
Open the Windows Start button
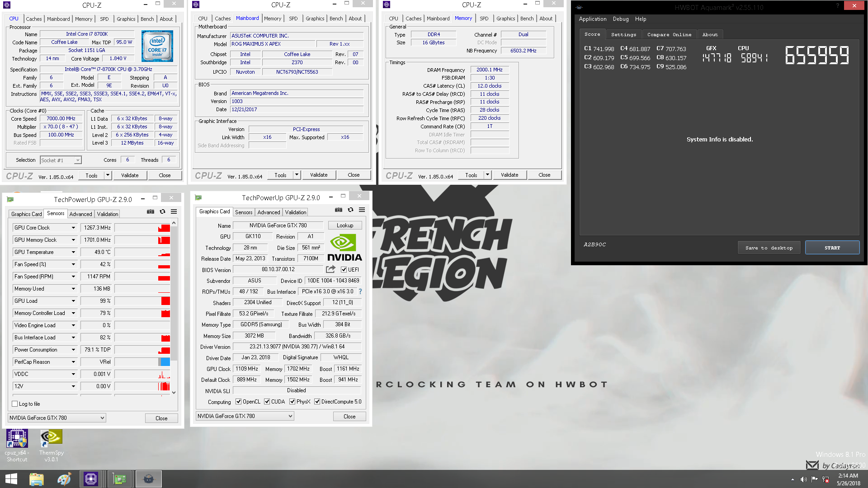[11, 479]
